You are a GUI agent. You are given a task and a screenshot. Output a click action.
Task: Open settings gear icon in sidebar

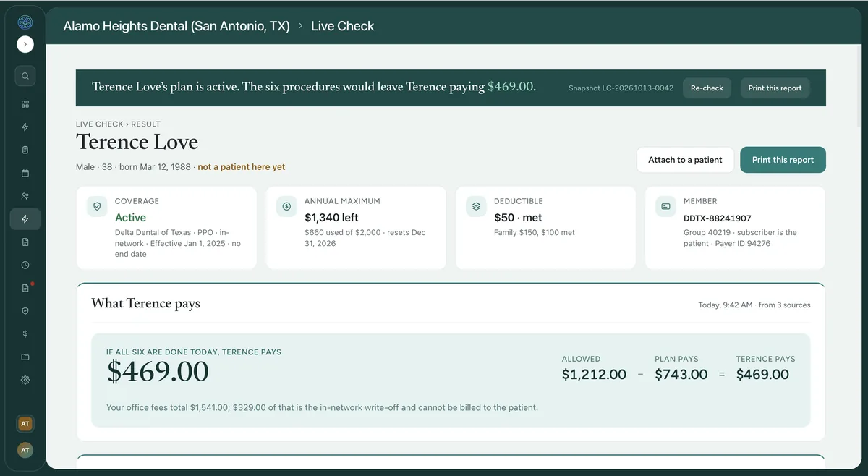(x=25, y=380)
